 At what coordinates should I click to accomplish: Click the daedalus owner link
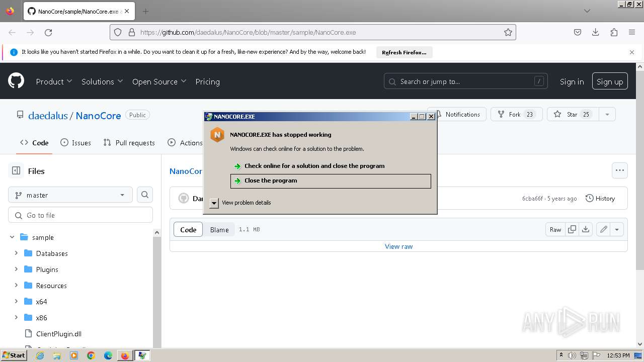(x=48, y=115)
